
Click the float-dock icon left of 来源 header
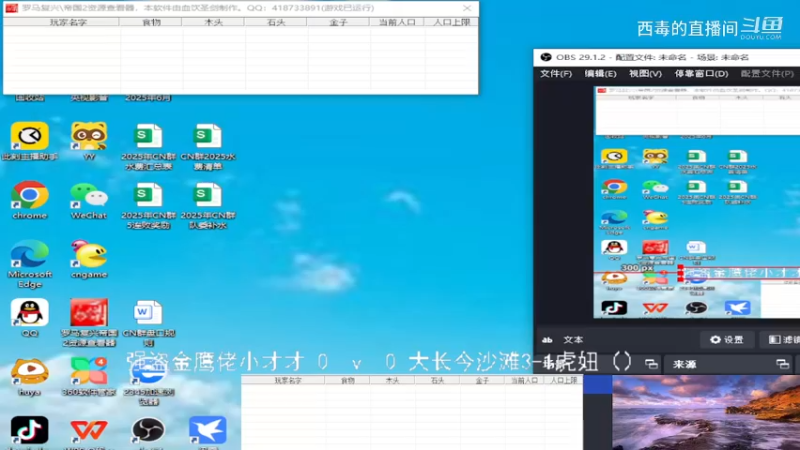click(x=651, y=364)
